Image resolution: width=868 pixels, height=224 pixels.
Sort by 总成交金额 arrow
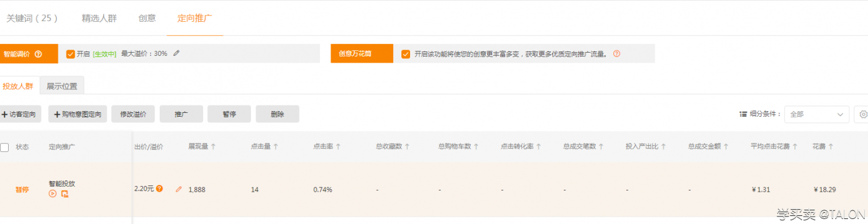point(726,147)
